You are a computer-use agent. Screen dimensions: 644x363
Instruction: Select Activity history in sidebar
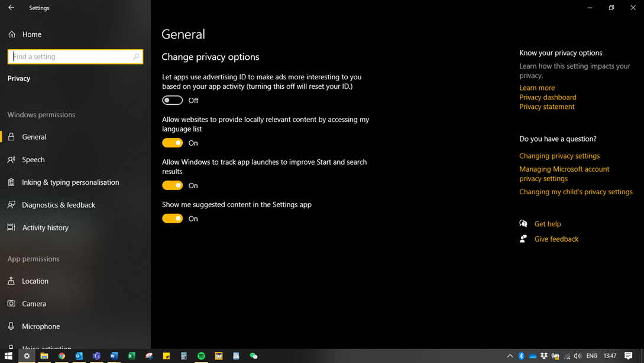click(45, 228)
